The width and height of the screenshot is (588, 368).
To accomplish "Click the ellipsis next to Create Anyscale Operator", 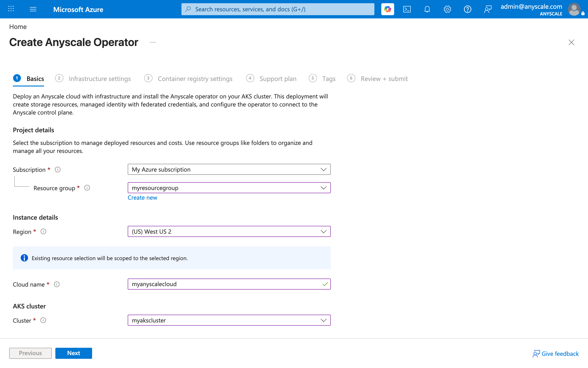I will point(153,42).
